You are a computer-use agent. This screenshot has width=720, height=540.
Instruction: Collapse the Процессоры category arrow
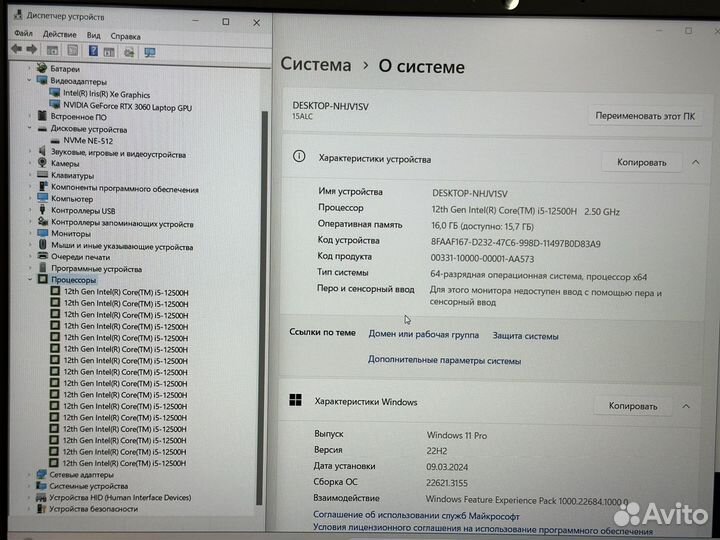tap(30, 279)
